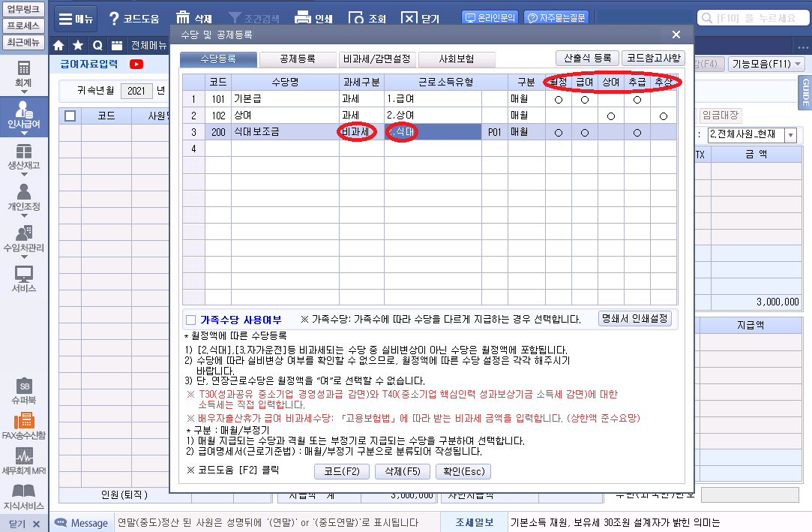Open the 기능모음(F11) dropdown
The height and width of the screenshot is (532, 812).
(x=767, y=65)
